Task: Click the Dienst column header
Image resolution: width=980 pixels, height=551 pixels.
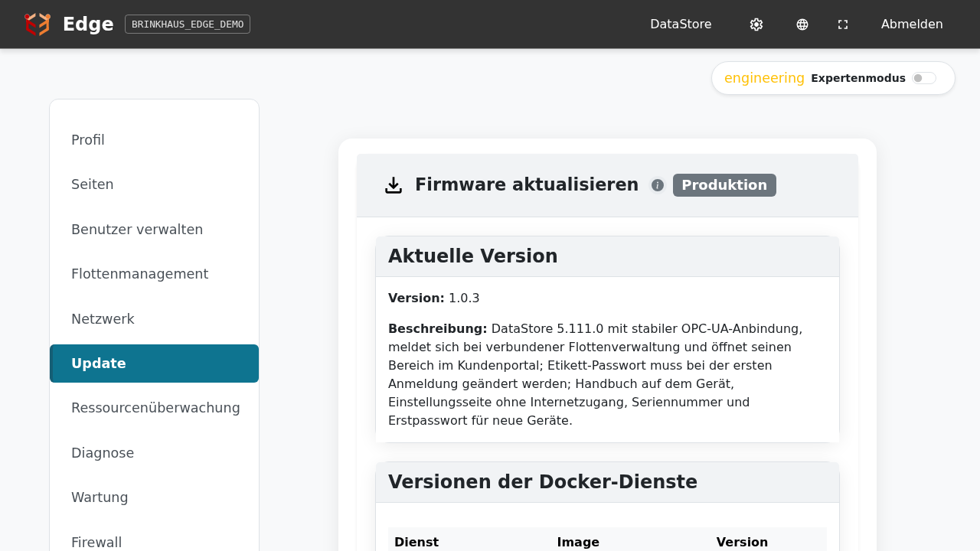Action: 416,543
